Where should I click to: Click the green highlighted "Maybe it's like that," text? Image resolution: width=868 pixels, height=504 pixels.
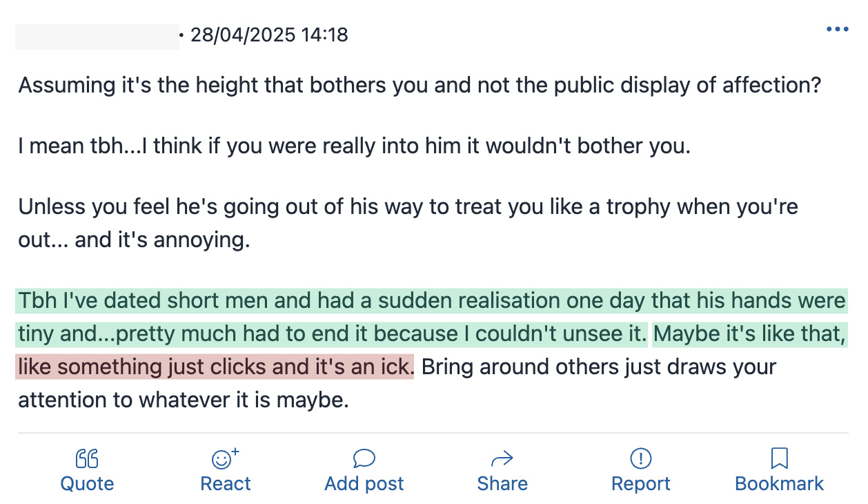[x=749, y=334]
